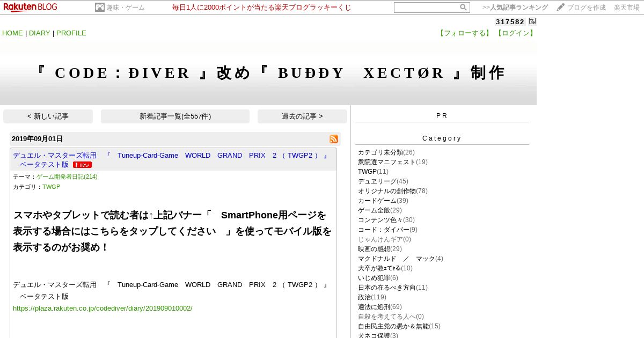The image size is (644, 338).
Task: Click the hobby/game genre icon
Action: tap(100, 8)
